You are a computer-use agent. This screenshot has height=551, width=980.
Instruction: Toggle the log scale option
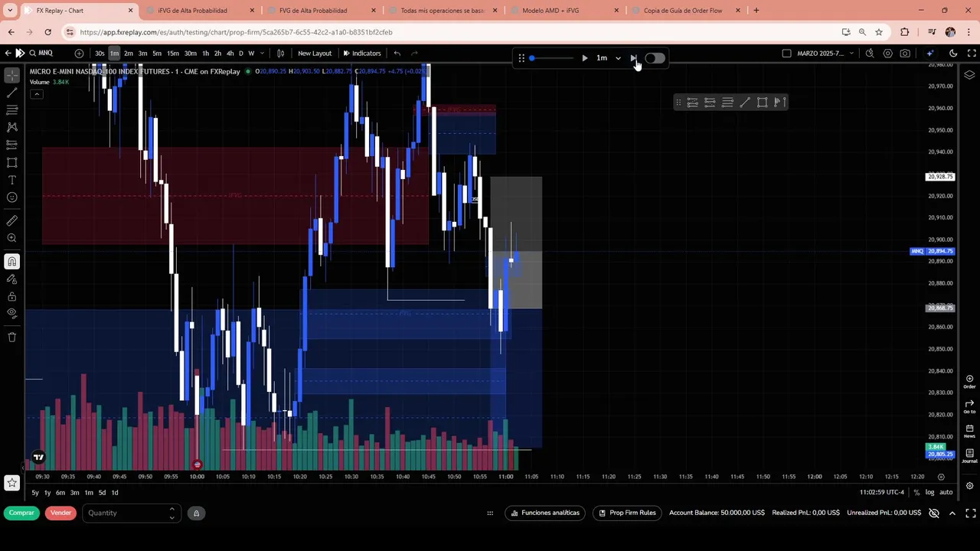coord(930,492)
